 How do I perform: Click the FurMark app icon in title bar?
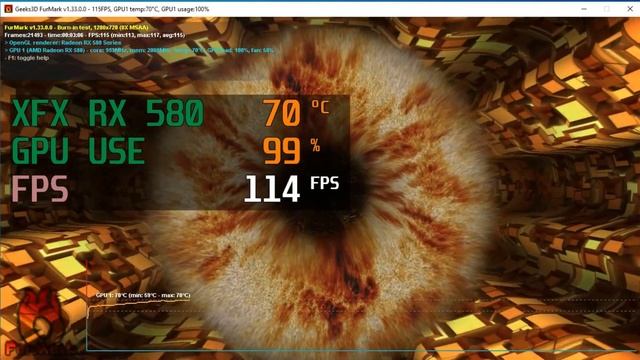8,9
